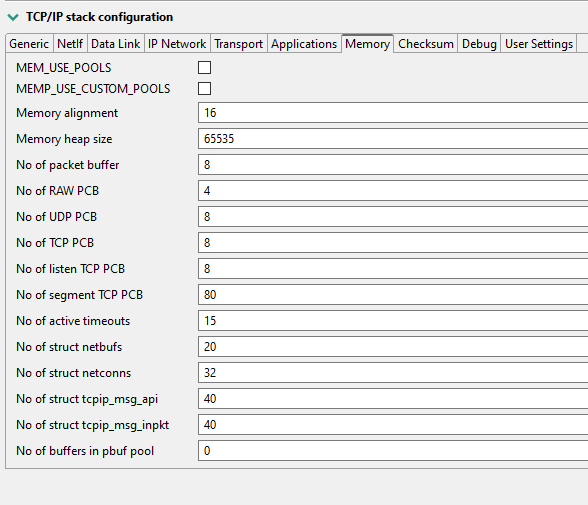Click the 'No of buffers in pbuf pool' label

(x=85, y=451)
